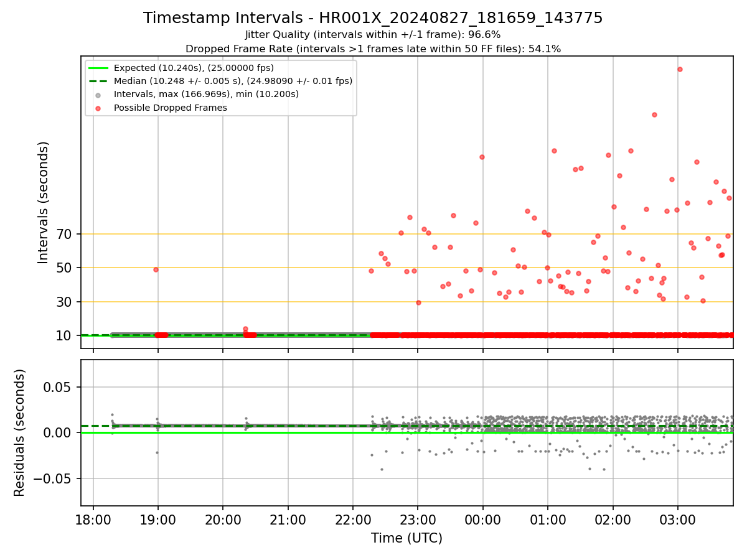Click the gray legend marker for Intervals
This screenshot has height=560, width=747.
point(98,95)
